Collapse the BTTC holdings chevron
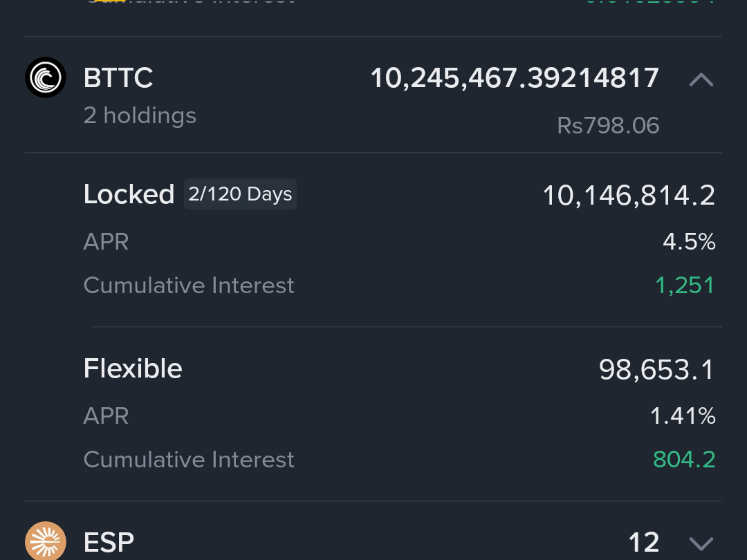Image resolution: width=747 pixels, height=560 pixels. [701, 80]
